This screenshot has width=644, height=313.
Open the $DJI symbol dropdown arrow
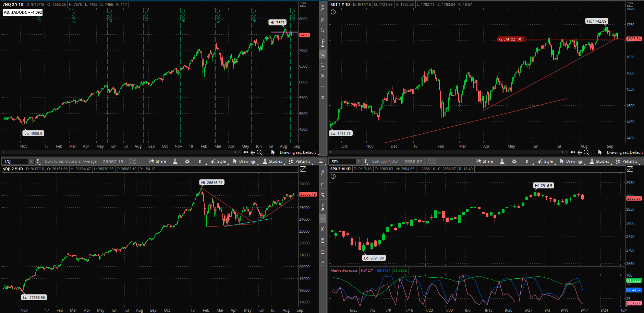point(31,161)
